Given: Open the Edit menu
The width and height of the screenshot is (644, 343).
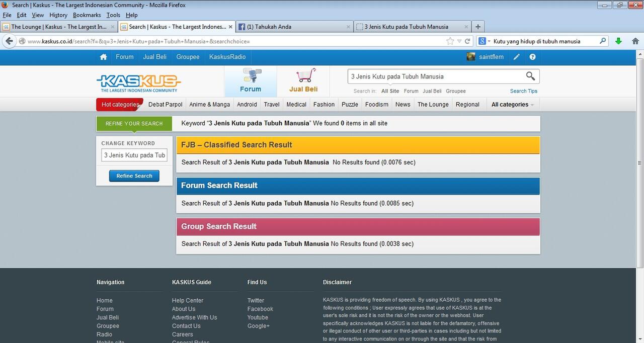Looking at the screenshot, I should (x=21, y=15).
